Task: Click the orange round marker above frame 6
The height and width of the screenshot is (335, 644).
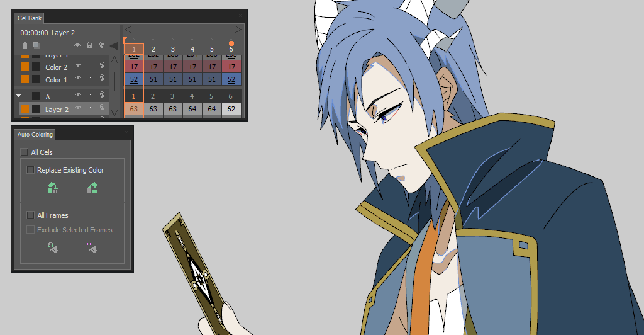Action: (x=231, y=43)
